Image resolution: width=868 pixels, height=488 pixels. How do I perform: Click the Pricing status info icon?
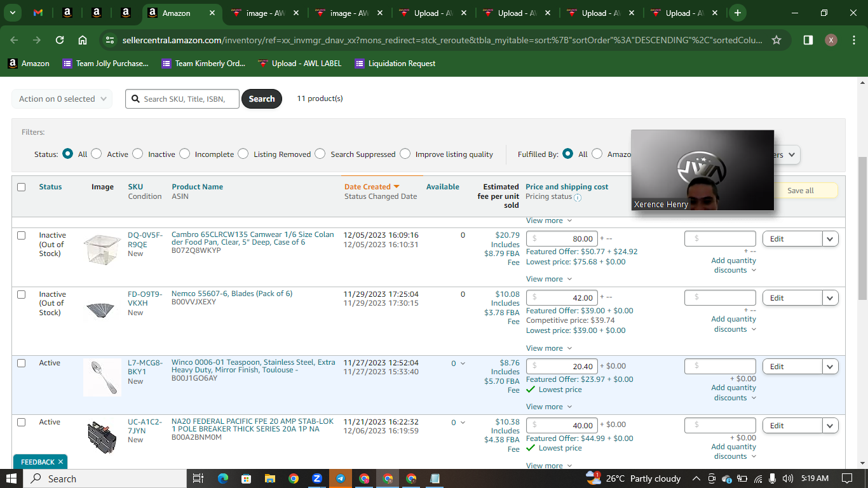(x=578, y=198)
